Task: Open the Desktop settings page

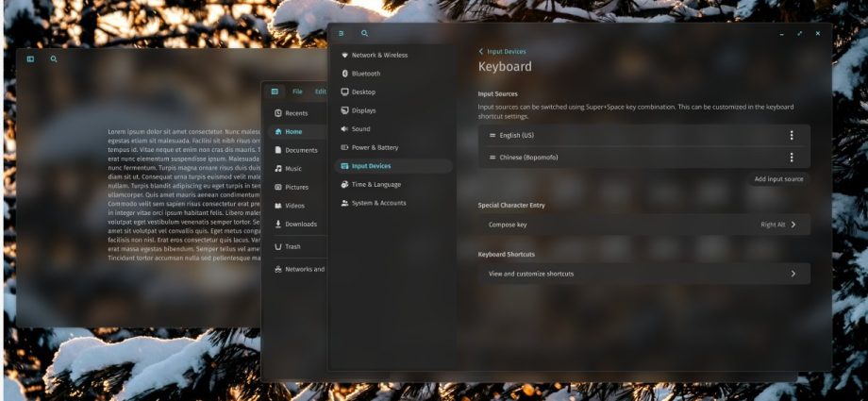Action: pyautogui.click(x=393, y=92)
